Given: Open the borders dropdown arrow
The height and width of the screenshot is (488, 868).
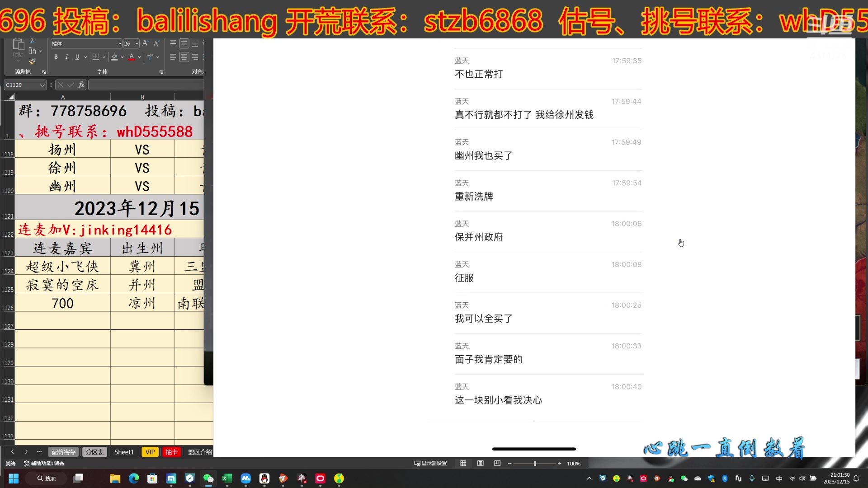Looking at the screenshot, I should (x=104, y=57).
